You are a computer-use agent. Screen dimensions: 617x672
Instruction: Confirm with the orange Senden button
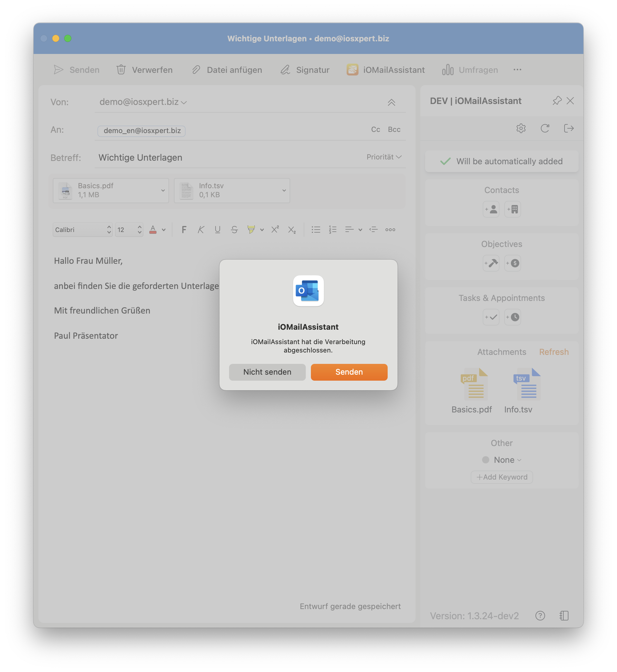(x=349, y=372)
